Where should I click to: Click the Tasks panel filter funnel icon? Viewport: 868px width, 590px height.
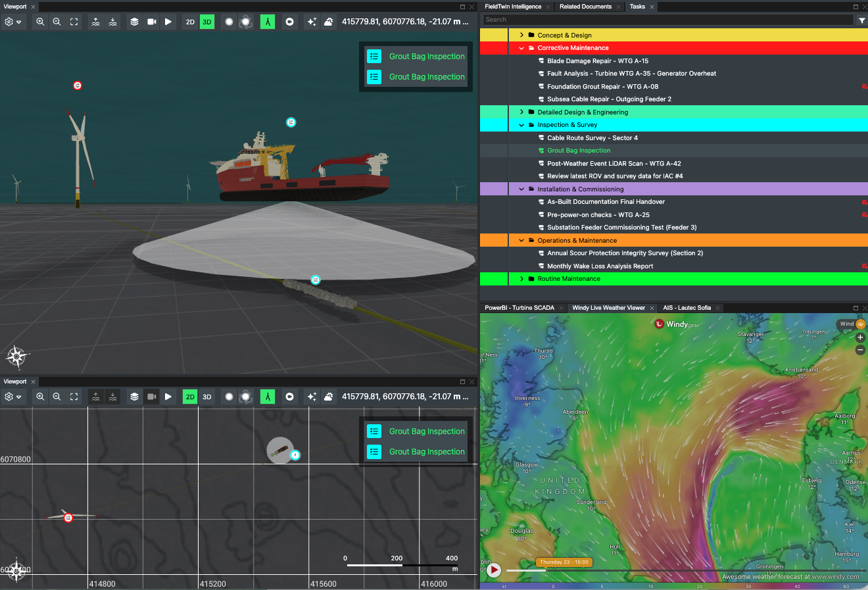[861, 20]
